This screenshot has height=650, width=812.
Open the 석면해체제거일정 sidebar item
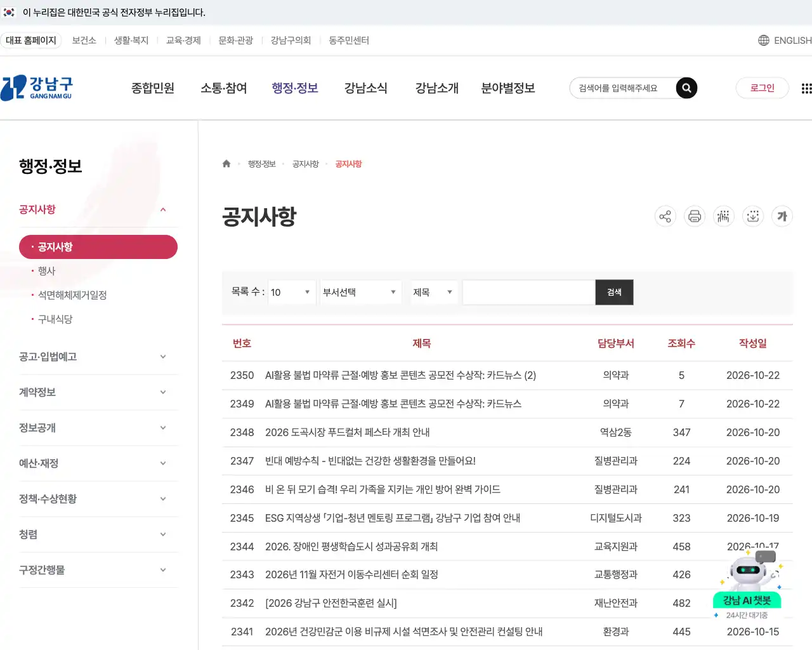(x=72, y=295)
